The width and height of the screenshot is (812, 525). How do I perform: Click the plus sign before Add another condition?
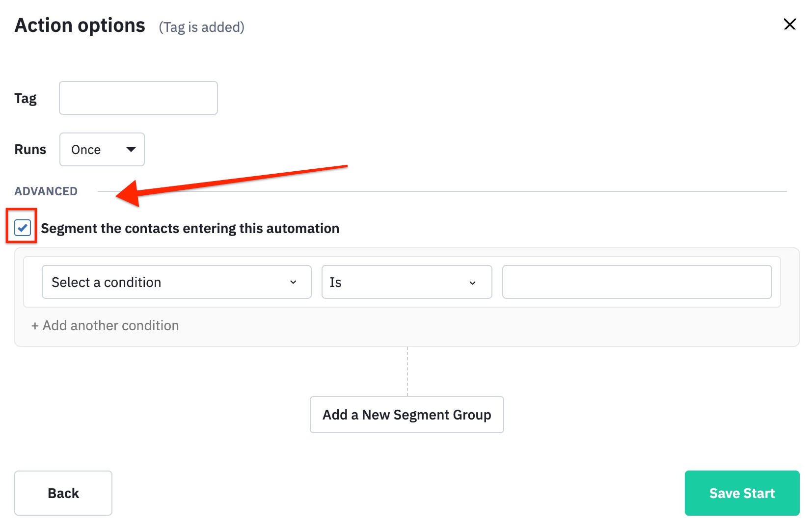(35, 326)
